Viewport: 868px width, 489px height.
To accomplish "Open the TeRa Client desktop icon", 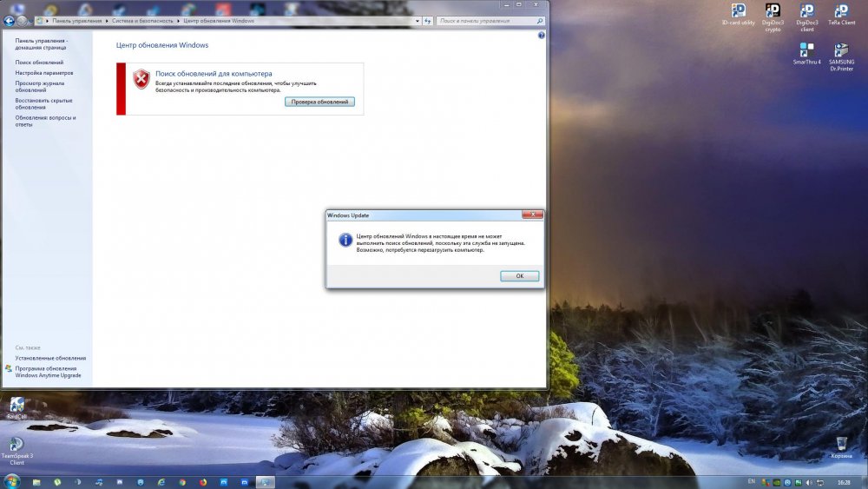I will click(x=841, y=14).
